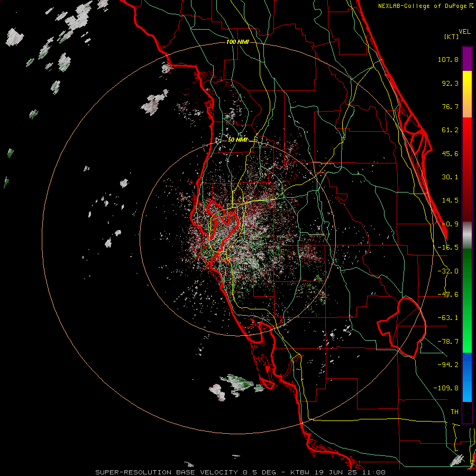This screenshot has width=476, height=476.
Task: Click the [KT] units label
Action: 452,36
